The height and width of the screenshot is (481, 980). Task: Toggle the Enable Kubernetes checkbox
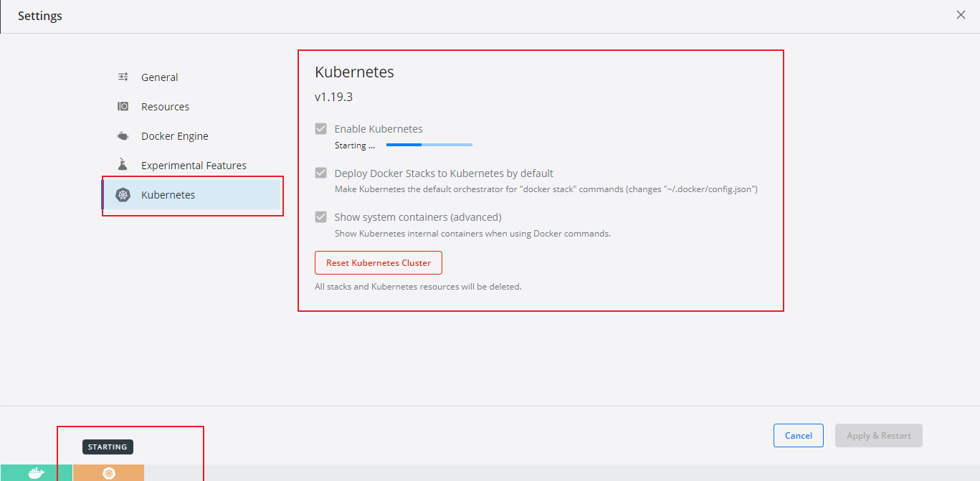pos(321,129)
